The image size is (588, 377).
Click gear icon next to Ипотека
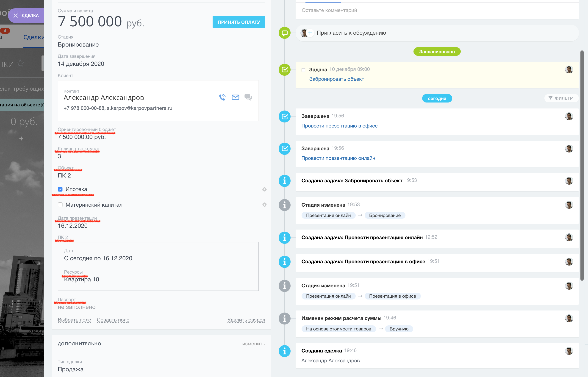264,189
